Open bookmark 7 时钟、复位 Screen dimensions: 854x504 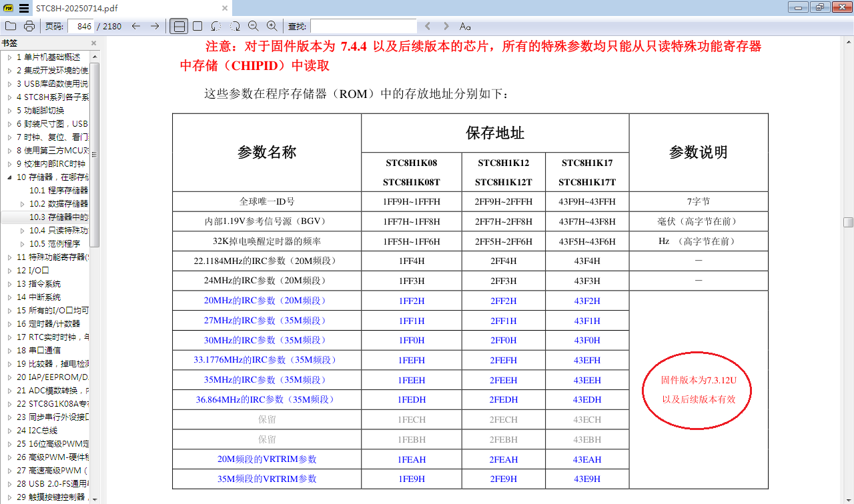[52, 137]
